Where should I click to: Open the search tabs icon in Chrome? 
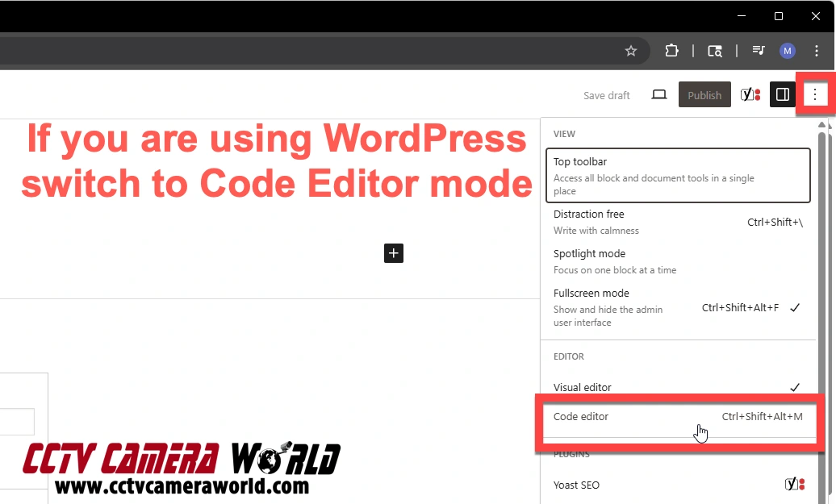point(715,51)
